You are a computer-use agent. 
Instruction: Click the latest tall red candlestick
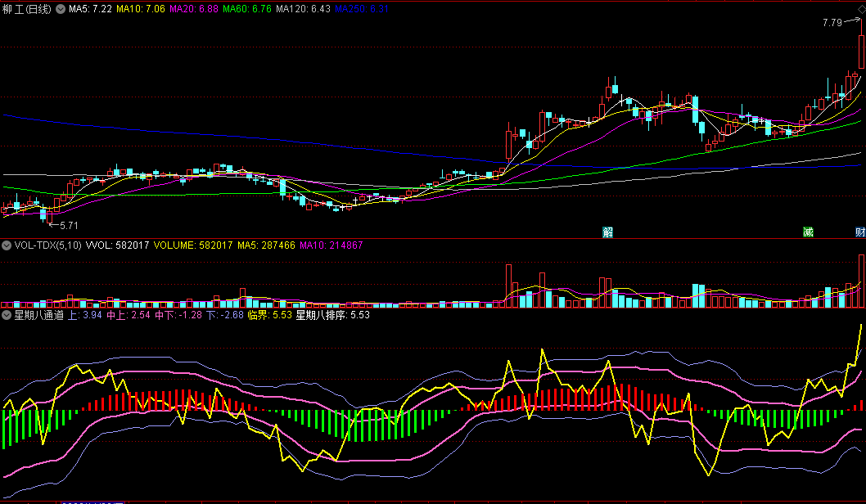861,50
